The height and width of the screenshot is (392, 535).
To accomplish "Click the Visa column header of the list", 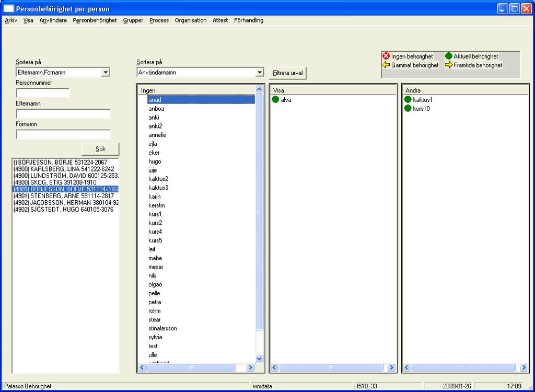I will point(333,90).
